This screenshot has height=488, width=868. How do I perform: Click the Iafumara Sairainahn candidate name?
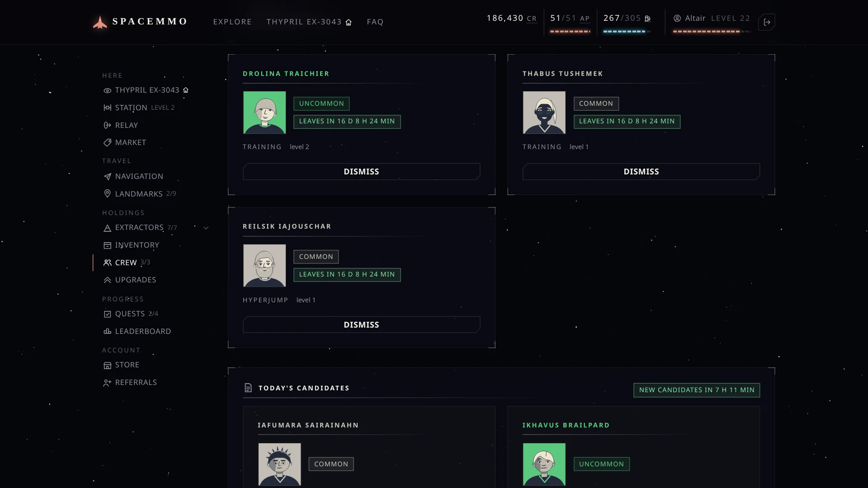308,425
